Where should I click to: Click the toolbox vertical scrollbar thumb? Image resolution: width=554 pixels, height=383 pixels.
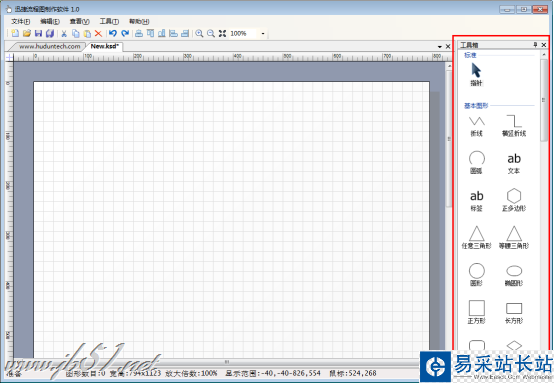point(544,100)
